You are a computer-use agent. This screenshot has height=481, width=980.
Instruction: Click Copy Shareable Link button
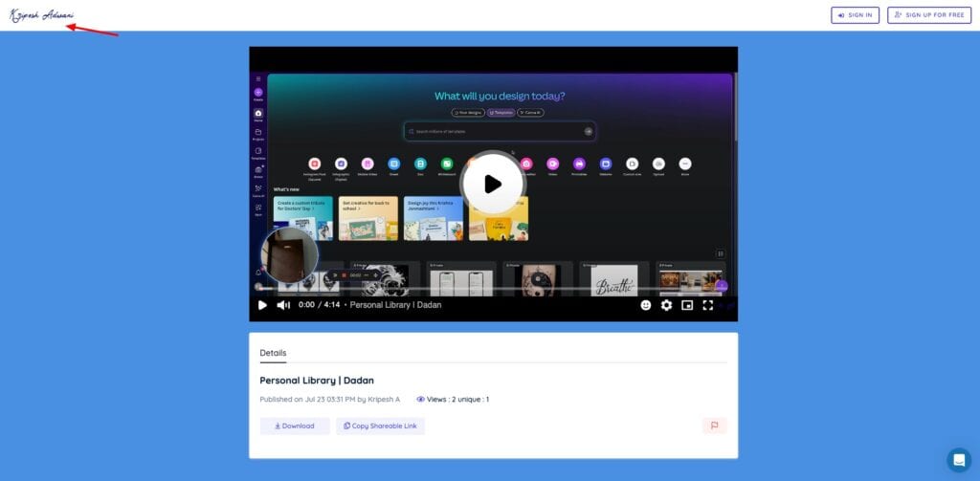pyautogui.click(x=380, y=426)
